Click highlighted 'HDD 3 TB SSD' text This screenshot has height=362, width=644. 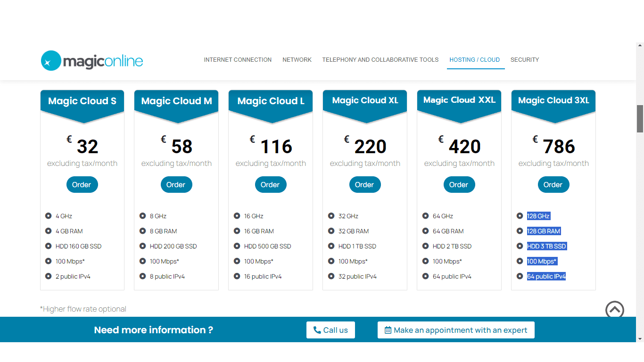[x=547, y=246]
